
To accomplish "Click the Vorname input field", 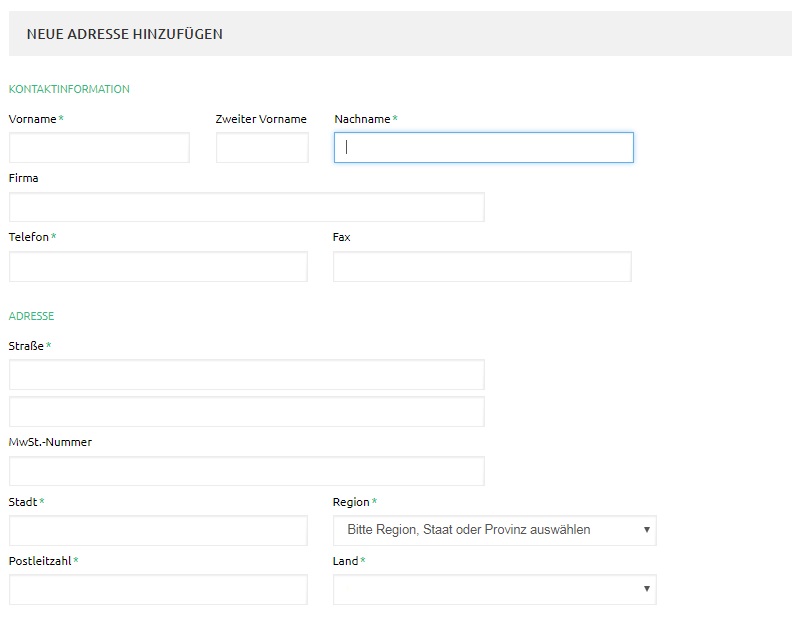I will coord(99,148).
